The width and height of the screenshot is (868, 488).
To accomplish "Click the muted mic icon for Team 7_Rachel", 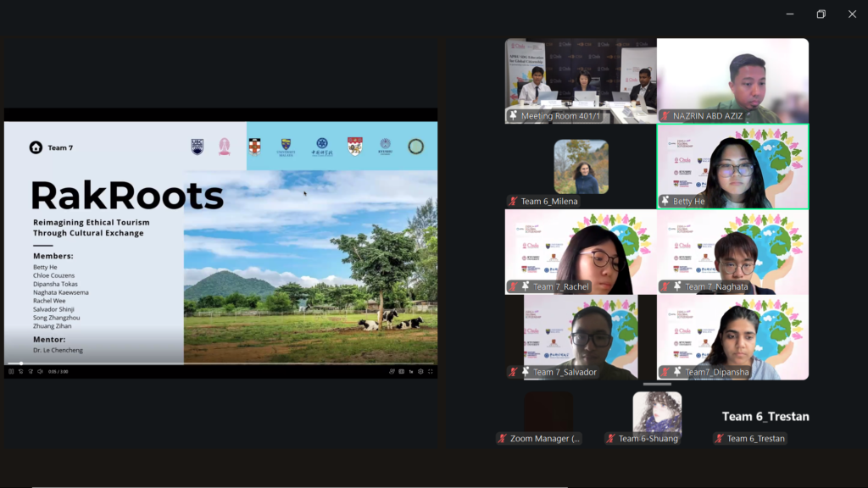I will click(x=513, y=286).
